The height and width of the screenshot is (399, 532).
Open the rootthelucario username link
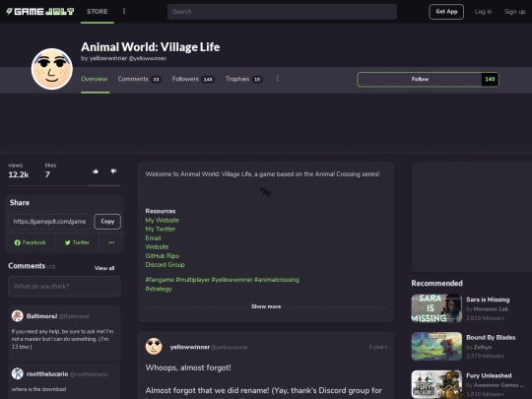47,374
